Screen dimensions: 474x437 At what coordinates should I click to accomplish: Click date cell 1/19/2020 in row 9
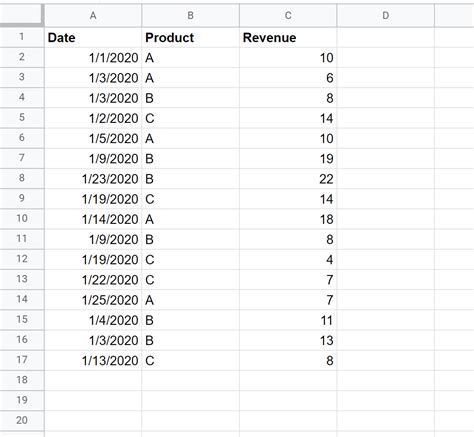click(x=93, y=199)
